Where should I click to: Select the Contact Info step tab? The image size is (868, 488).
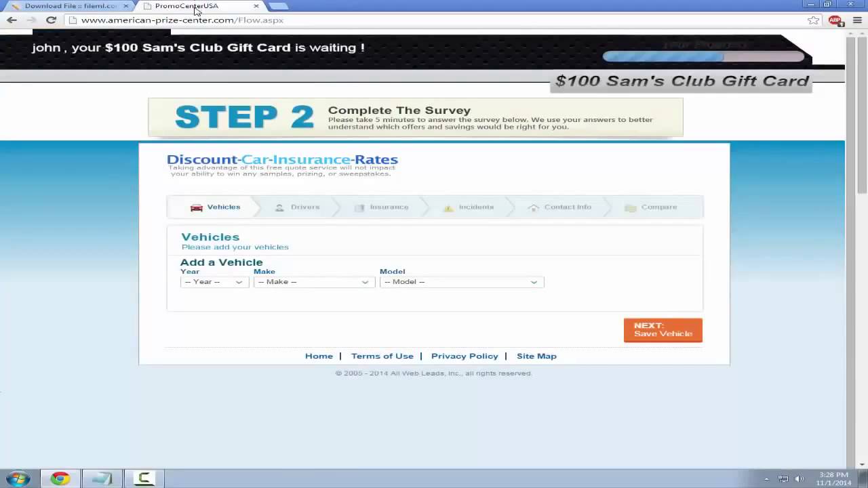559,207
